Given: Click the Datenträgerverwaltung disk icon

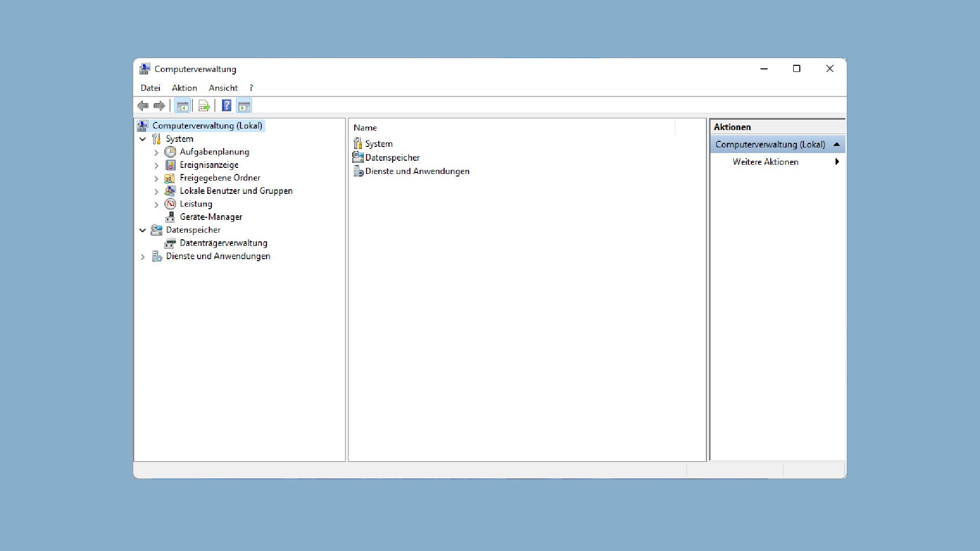Looking at the screenshot, I should click(x=170, y=243).
